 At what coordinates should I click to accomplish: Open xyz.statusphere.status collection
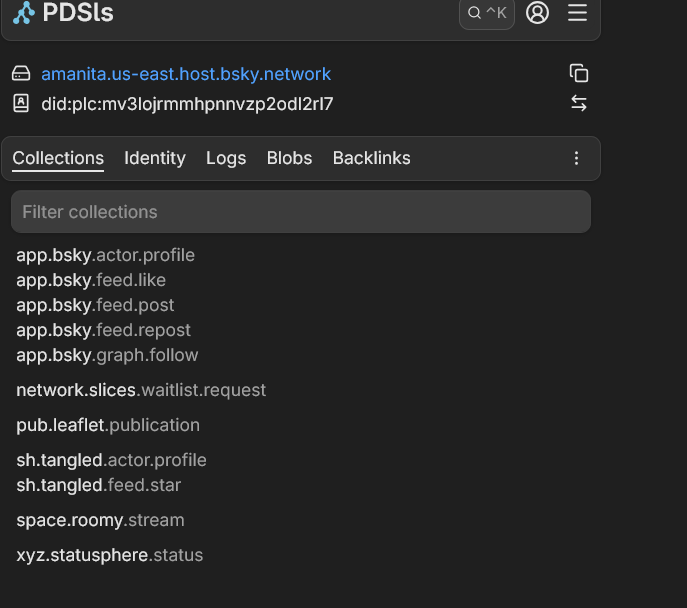(x=109, y=555)
